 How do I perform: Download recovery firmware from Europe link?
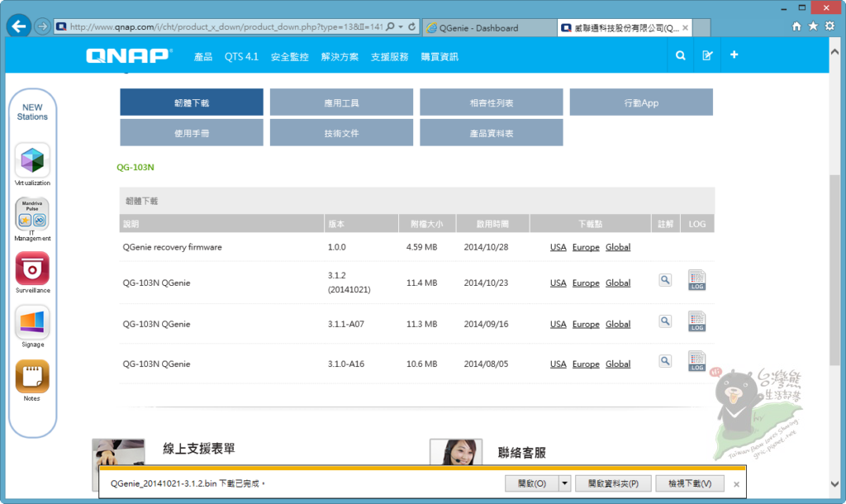click(x=586, y=247)
